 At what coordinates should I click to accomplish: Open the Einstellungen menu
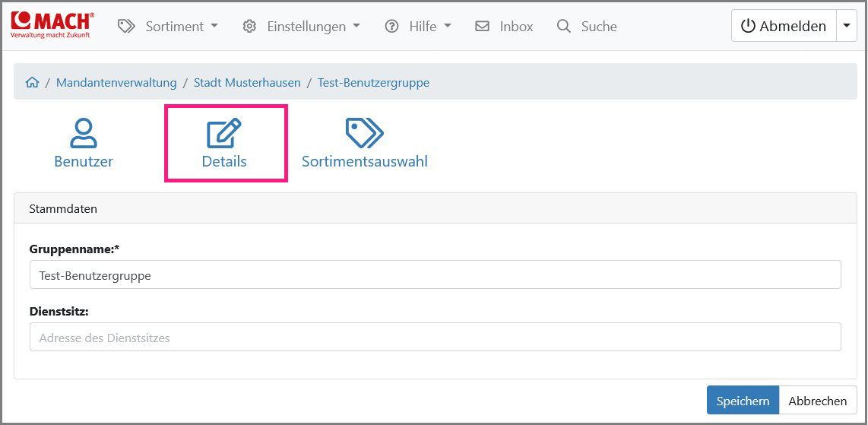click(x=302, y=26)
